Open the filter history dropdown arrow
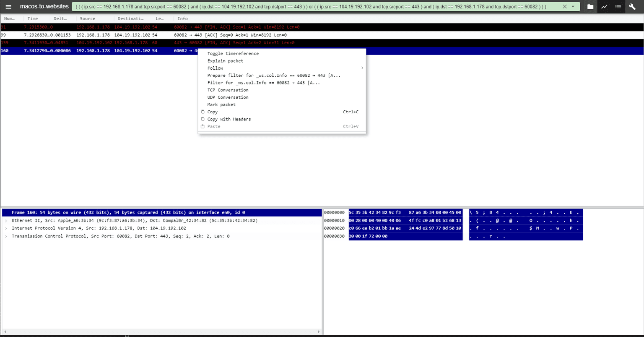 [573, 7]
